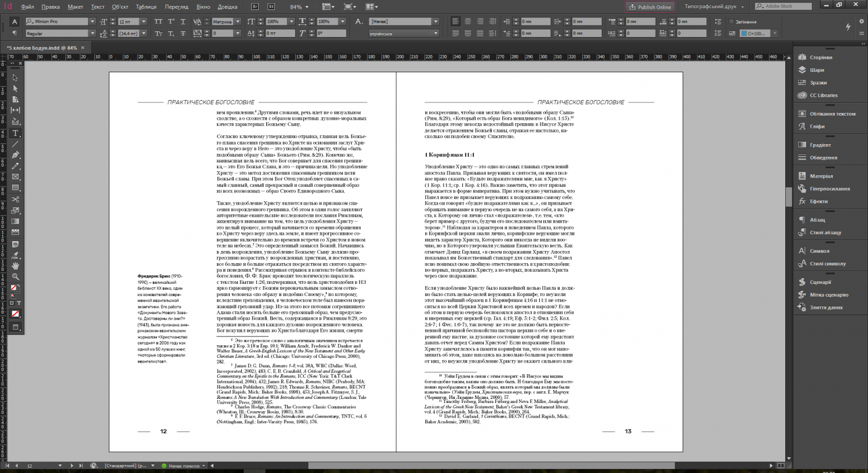The width and height of the screenshot is (868, 473).
Task: Toggle align center paragraph alignment
Action: (468, 21)
